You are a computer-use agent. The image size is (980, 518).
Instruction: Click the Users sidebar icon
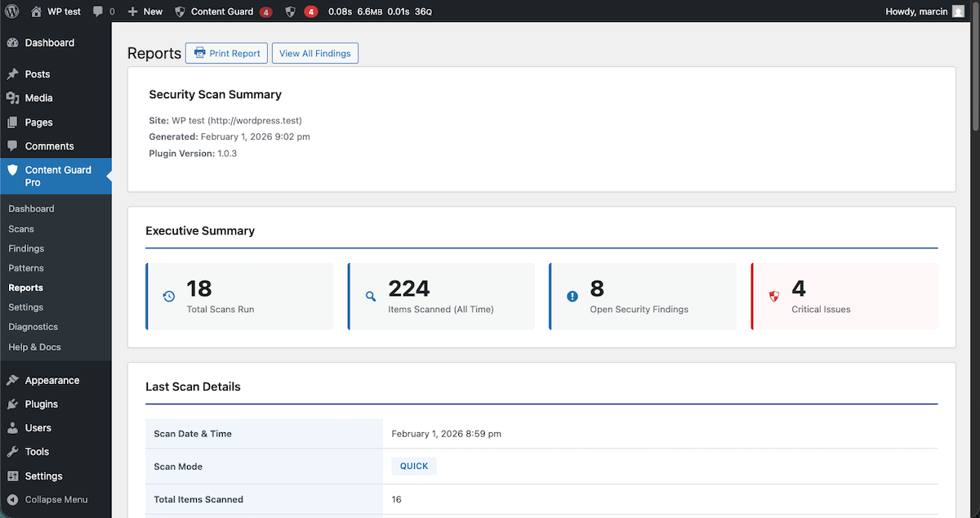click(11, 427)
